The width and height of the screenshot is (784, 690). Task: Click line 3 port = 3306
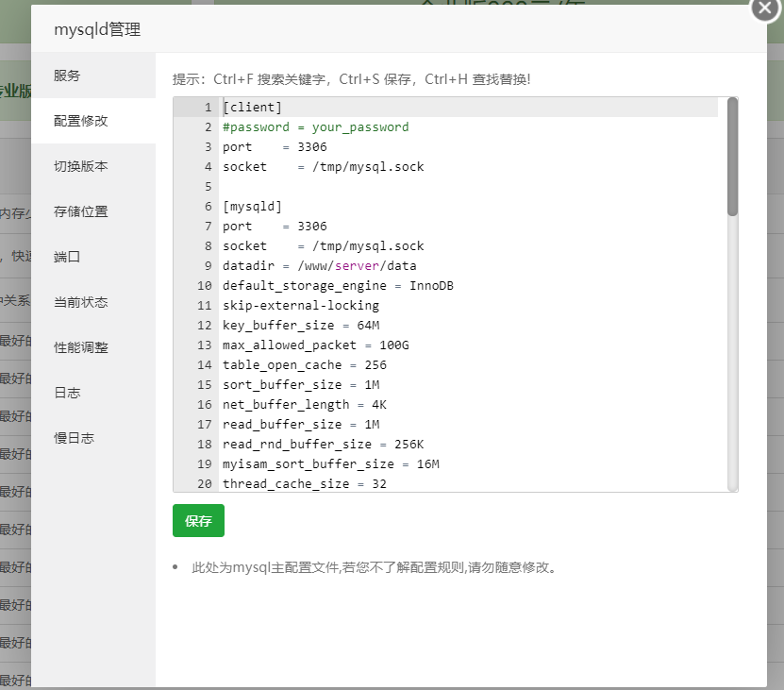tap(275, 147)
